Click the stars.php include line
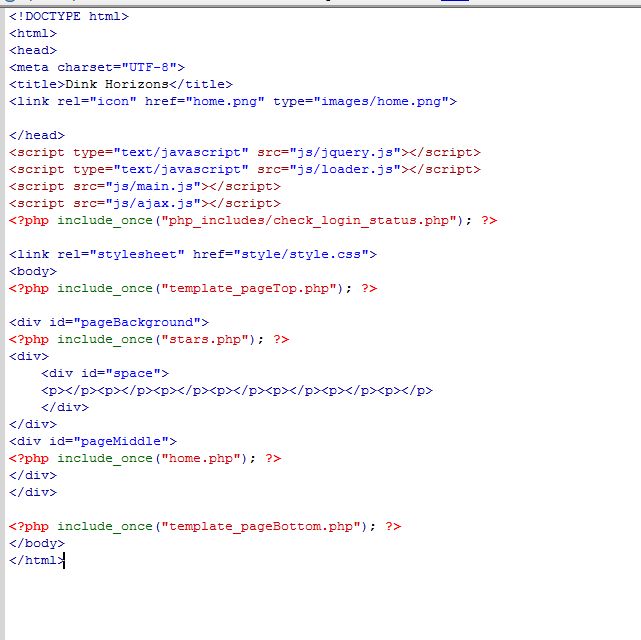Viewport: 641px width, 640px height. point(149,340)
